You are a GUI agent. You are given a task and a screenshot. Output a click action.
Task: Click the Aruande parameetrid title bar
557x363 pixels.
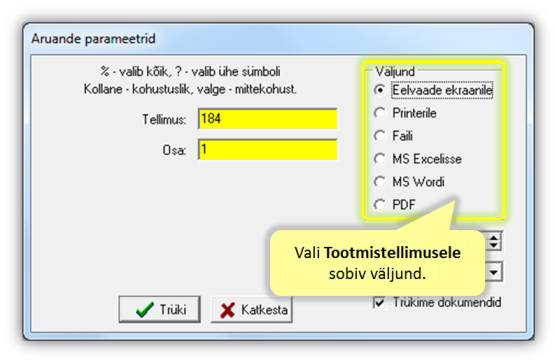278,38
